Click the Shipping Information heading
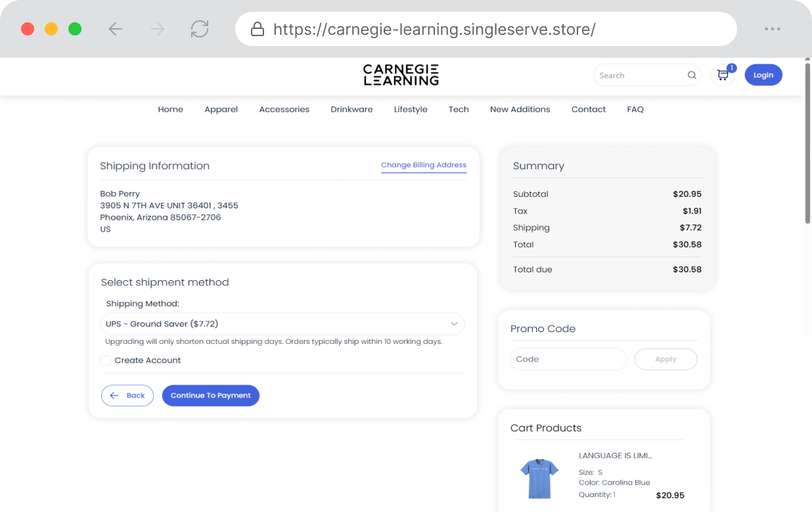 pyautogui.click(x=154, y=166)
